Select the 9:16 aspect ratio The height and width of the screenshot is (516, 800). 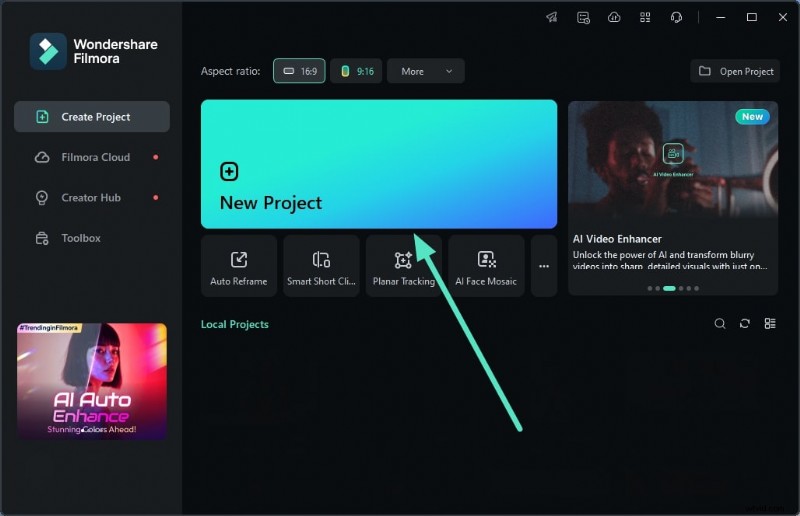pos(356,71)
